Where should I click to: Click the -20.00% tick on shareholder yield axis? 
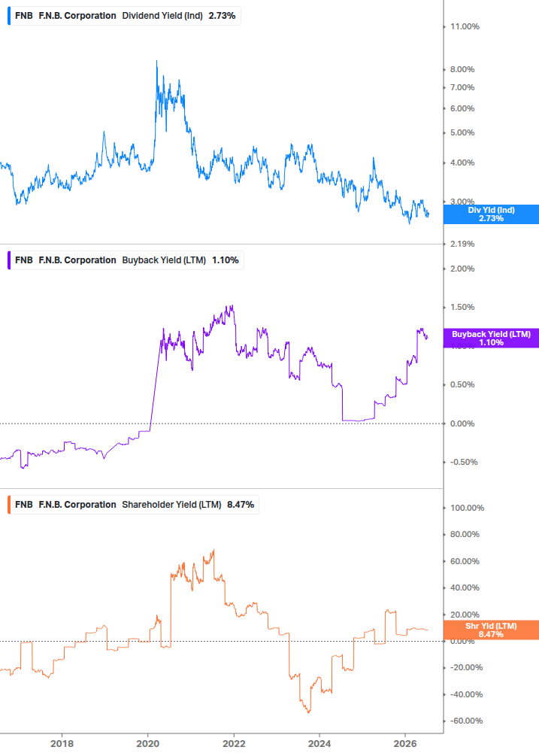(466, 668)
